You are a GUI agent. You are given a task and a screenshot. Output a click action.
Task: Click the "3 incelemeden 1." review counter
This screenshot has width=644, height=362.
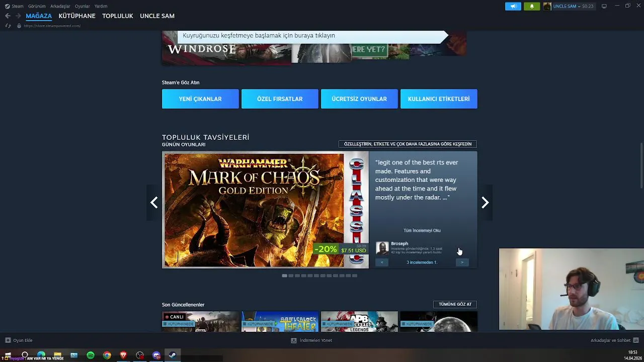click(422, 262)
